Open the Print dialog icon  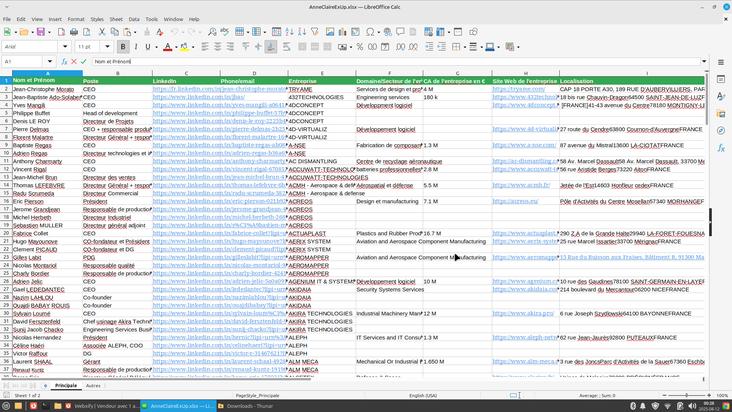(x=74, y=32)
